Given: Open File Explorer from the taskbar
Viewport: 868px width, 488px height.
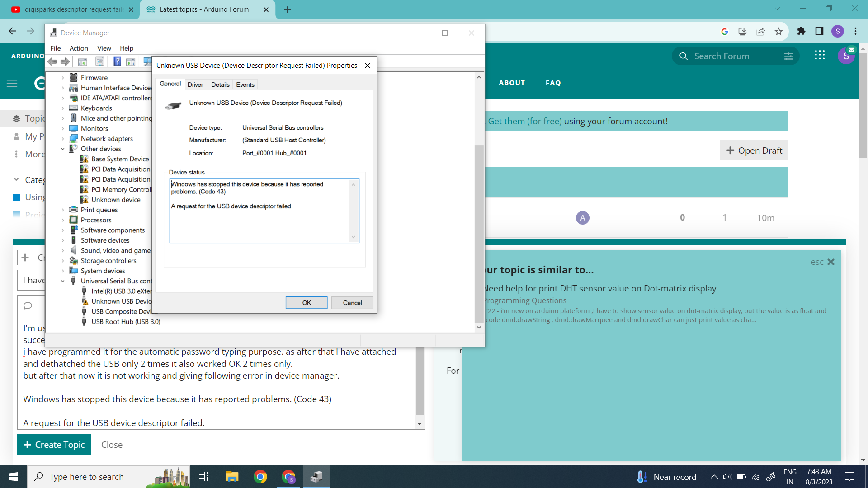Looking at the screenshot, I should pyautogui.click(x=232, y=477).
